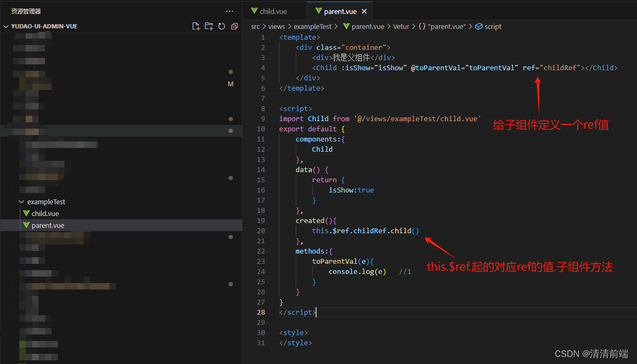Click line number 20 in the gutter
637x364 pixels.
[261, 231]
